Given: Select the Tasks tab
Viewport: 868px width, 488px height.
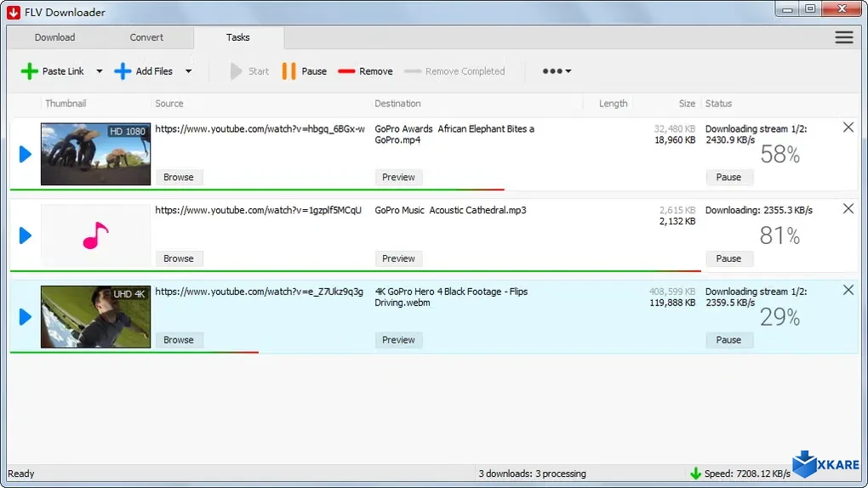Looking at the screenshot, I should click(x=238, y=37).
